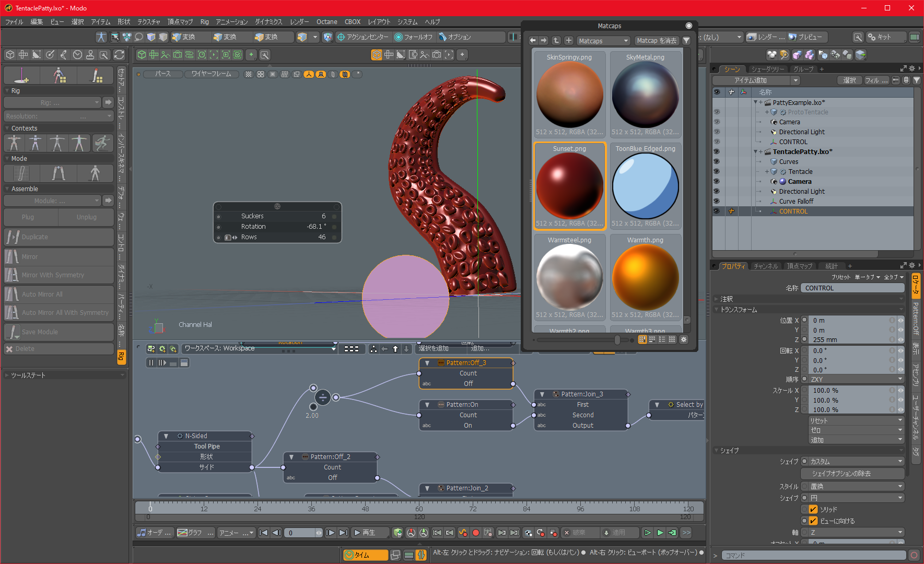
Task: Toggle the ビューに向ける checkbox
Action: [813, 521]
